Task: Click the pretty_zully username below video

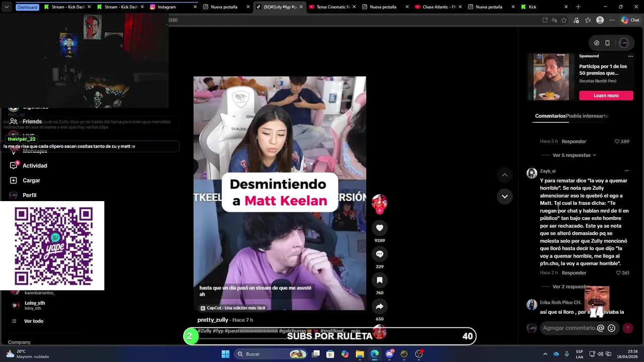Action: pyautogui.click(x=213, y=320)
